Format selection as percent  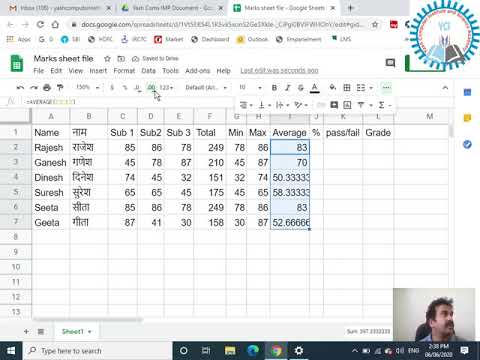click(125, 88)
